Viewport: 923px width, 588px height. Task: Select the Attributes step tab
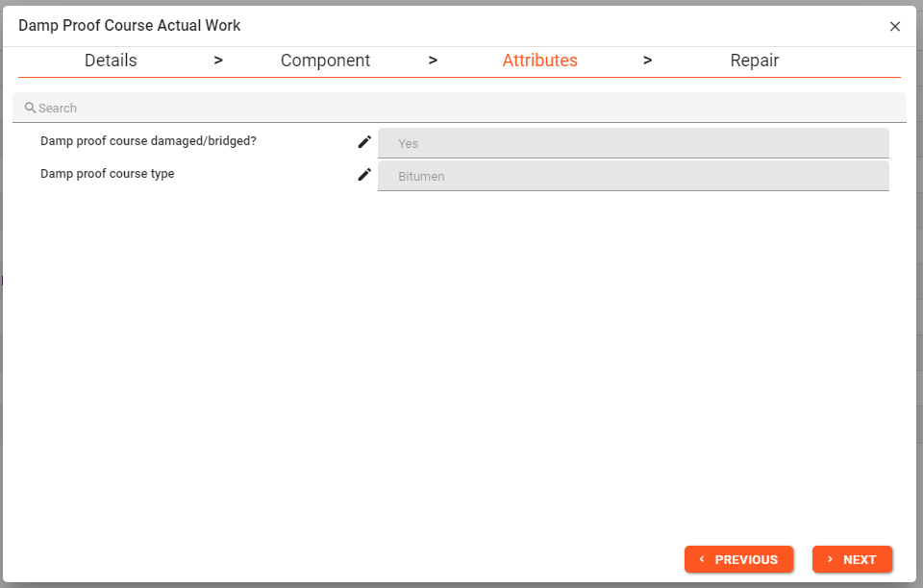pyautogui.click(x=539, y=61)
